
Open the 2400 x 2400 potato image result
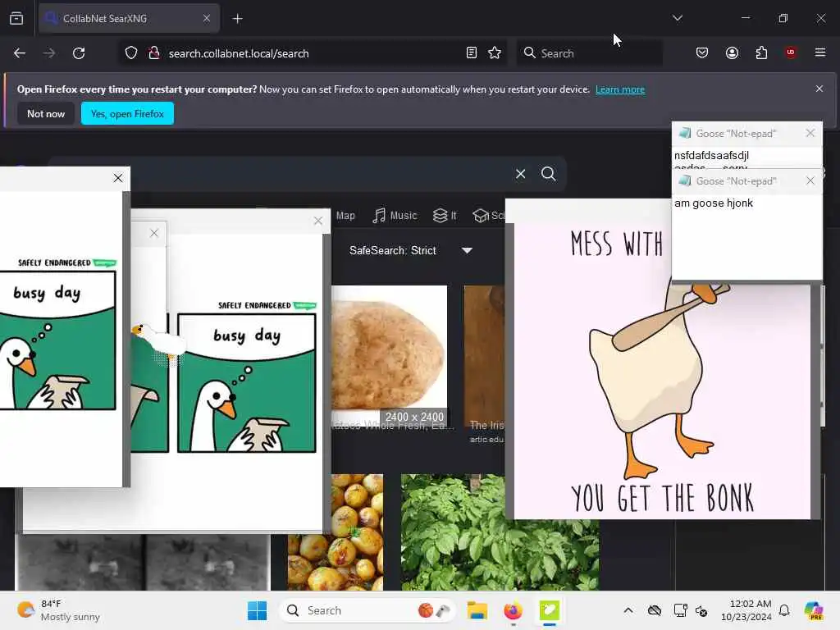(389, 355)
